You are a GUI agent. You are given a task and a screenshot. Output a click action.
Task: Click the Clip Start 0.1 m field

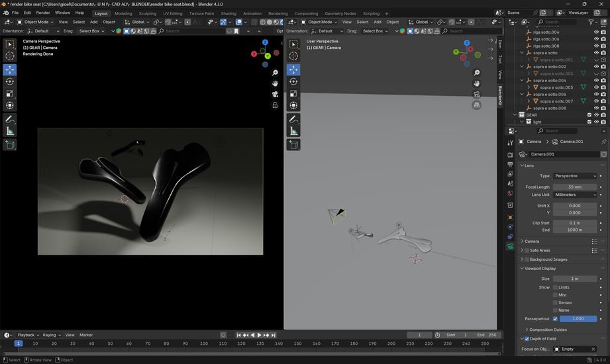point(575,223)
